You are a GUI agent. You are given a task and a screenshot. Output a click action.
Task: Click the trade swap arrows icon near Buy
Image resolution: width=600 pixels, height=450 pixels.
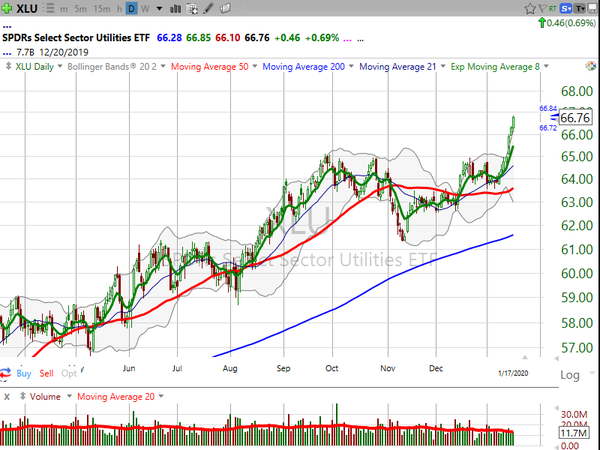point(5,373)
